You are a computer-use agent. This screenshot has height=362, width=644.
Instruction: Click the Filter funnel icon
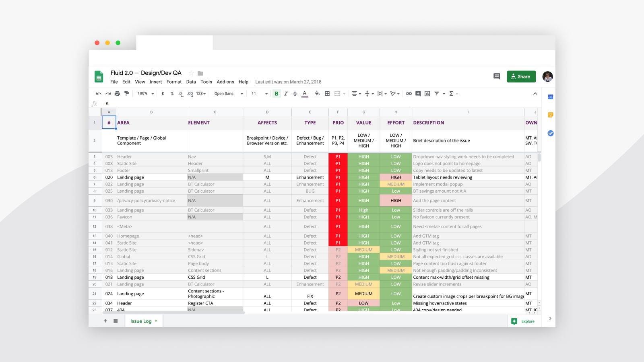[x=437, y=94]
